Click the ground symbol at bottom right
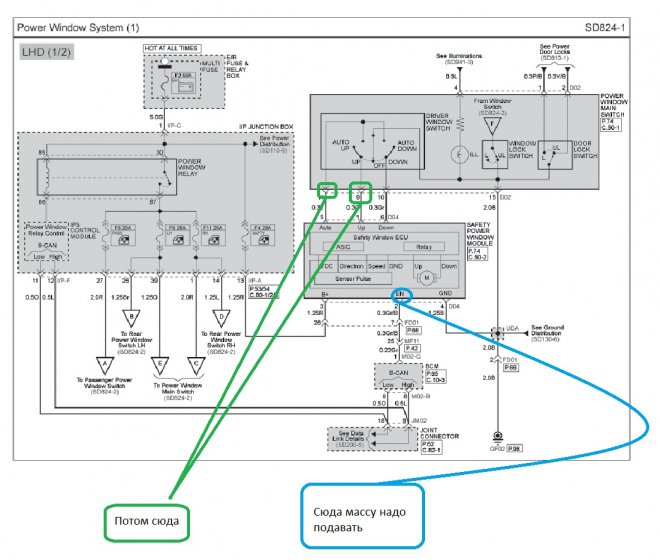This screenshot has width=660, height=560. tap(498, 436)
